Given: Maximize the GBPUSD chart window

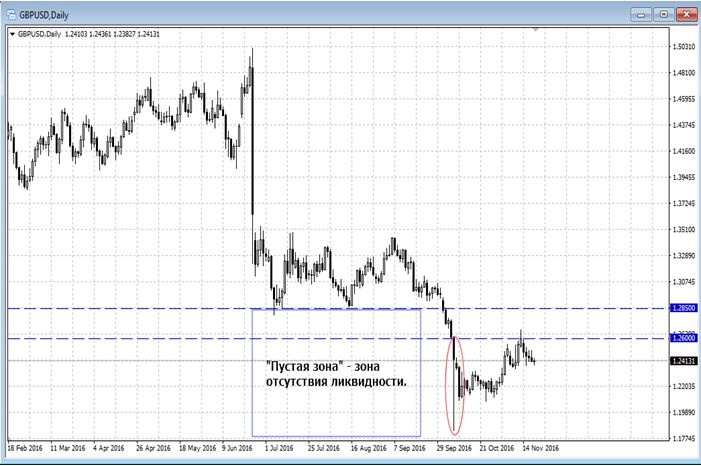Looking at the screenshot, I should point(662,13).
